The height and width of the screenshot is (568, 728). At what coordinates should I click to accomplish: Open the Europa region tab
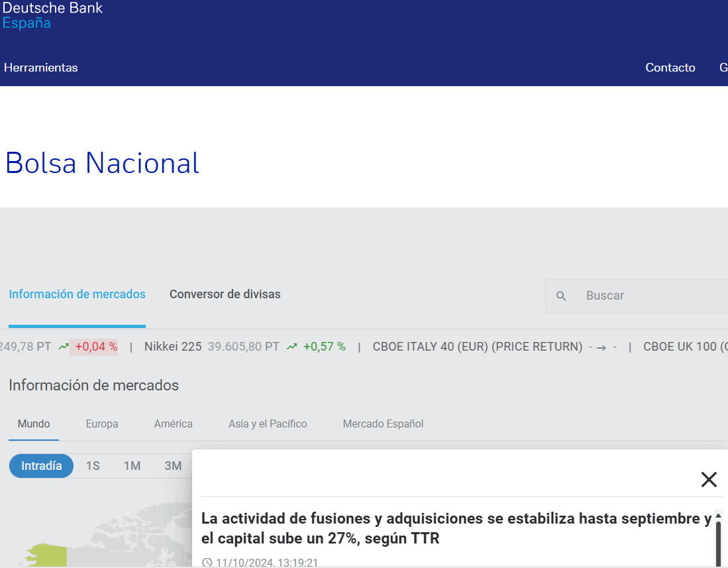(x=102, y=424)
